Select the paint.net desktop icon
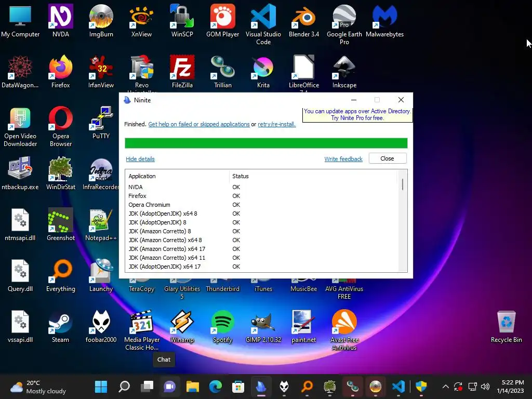Viewport: 532px width, 399px height. click(303, 326)
